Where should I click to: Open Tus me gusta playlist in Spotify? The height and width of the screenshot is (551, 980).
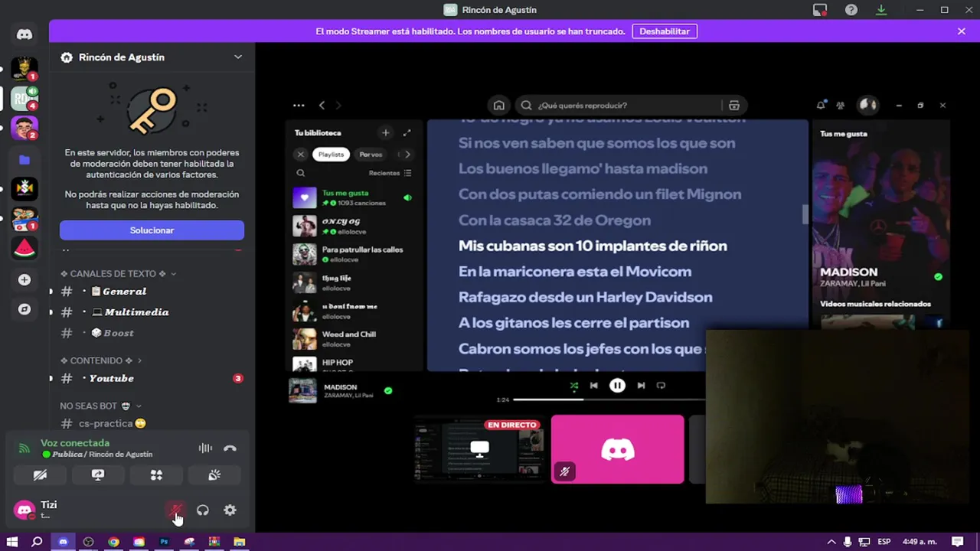tap(354, 198)
